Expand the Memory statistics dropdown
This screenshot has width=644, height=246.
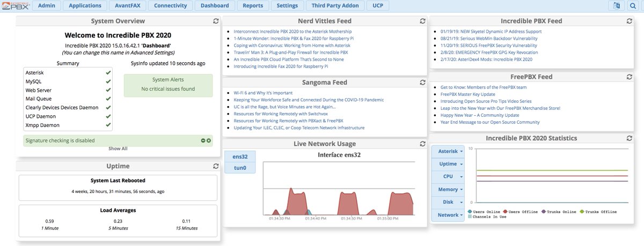(x=448, y=189)
